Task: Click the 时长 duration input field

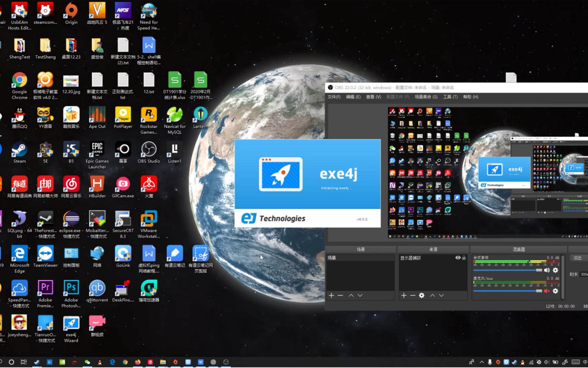Action: 584,274
